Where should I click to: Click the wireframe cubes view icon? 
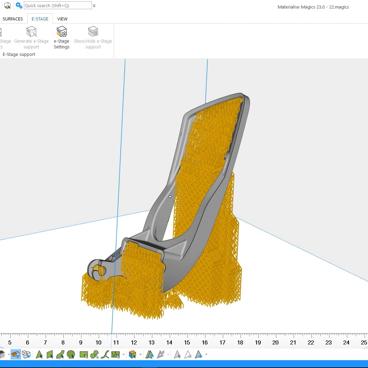click(26, 354)
